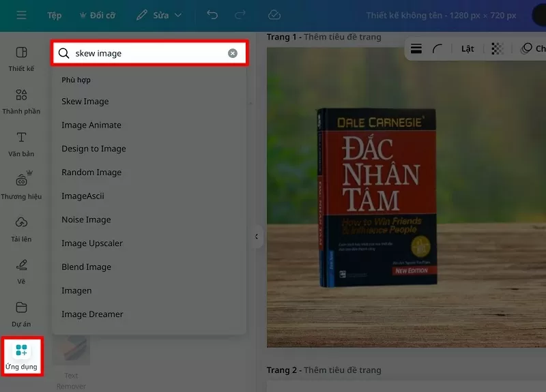546x392 pixels.
Task: Open the Tải lên uploads panel
Action: tap(21, 229)
